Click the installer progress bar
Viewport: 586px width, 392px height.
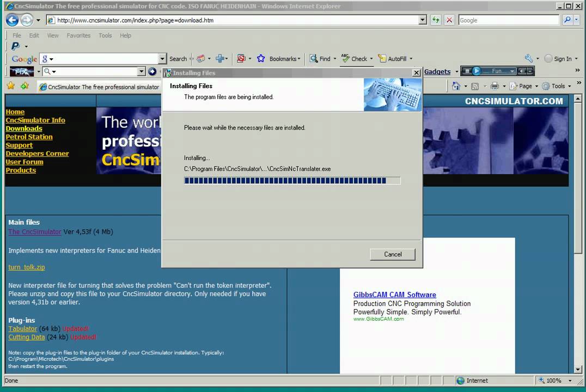[x=292, y=181]
